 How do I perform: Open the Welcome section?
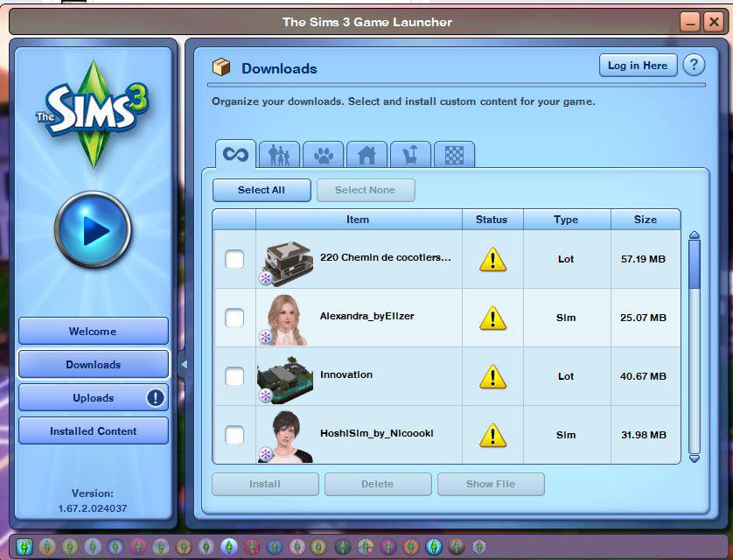coord(93,332)
